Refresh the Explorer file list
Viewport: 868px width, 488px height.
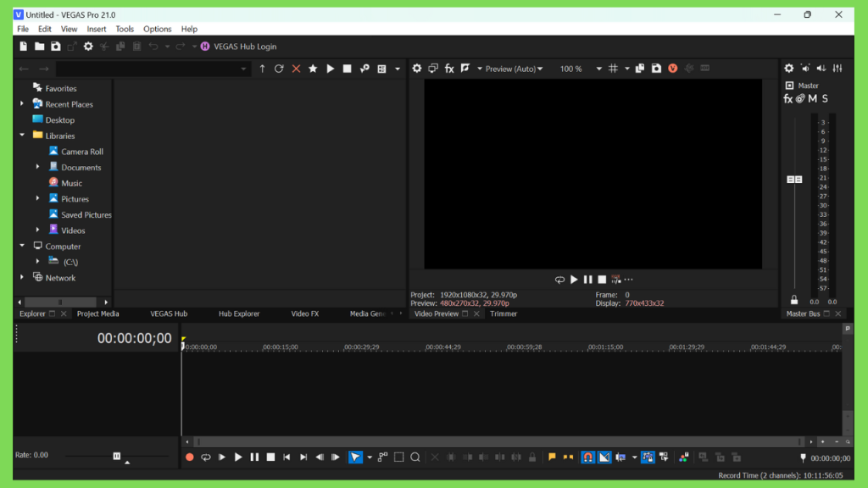tap(279, 69)
